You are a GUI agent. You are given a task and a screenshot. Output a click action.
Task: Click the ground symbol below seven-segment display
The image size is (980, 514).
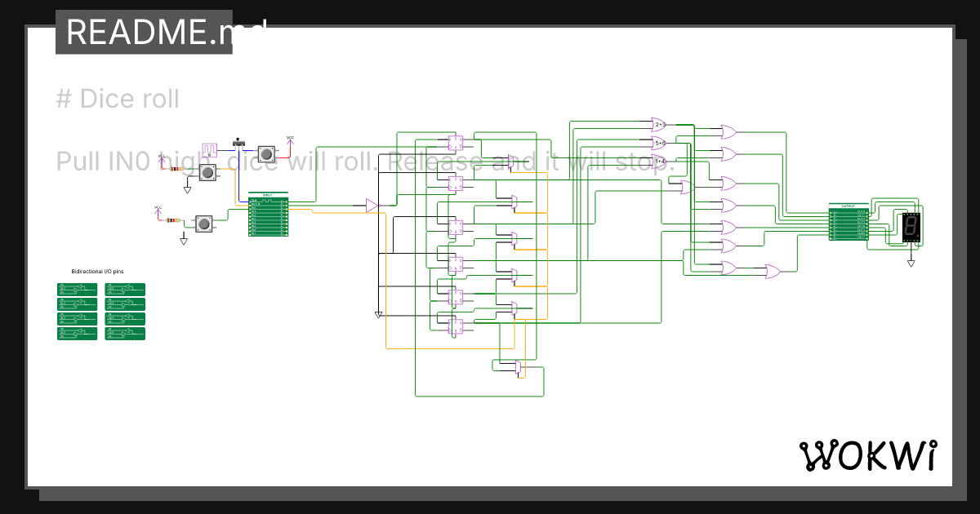(x=911, y=263)
